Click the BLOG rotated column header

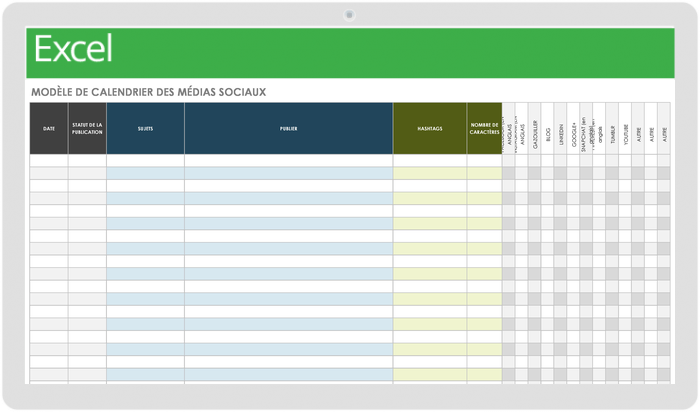[547, 129]
